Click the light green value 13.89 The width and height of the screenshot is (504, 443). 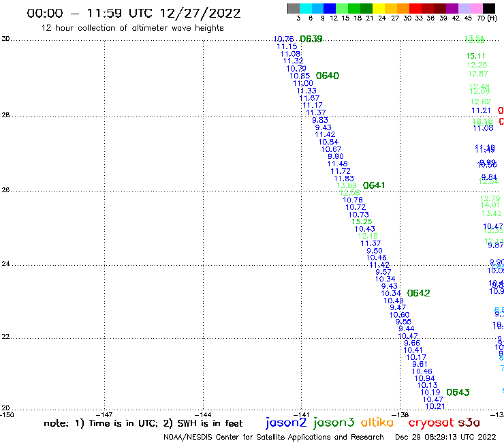[x=347, y=185]
